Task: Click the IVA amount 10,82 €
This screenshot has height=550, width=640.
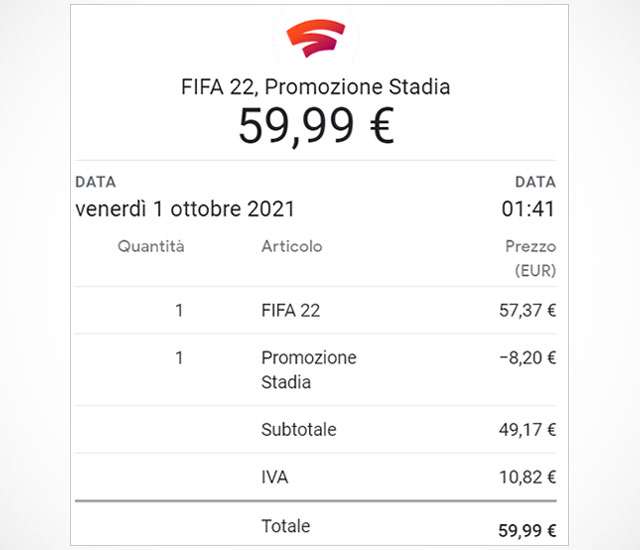Action: click(527, 479)
